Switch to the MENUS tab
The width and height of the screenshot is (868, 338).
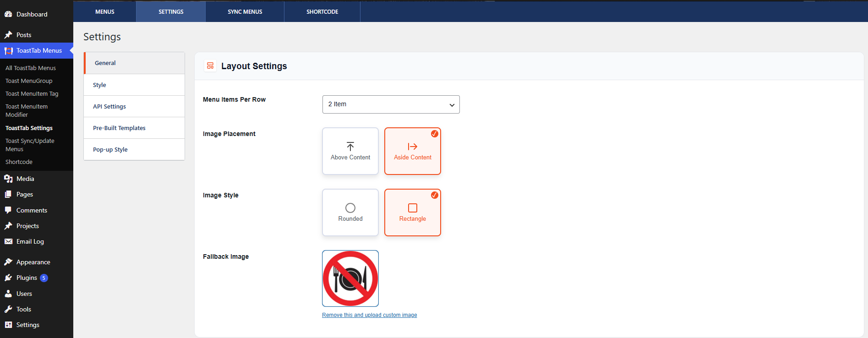tap(105, 11)
